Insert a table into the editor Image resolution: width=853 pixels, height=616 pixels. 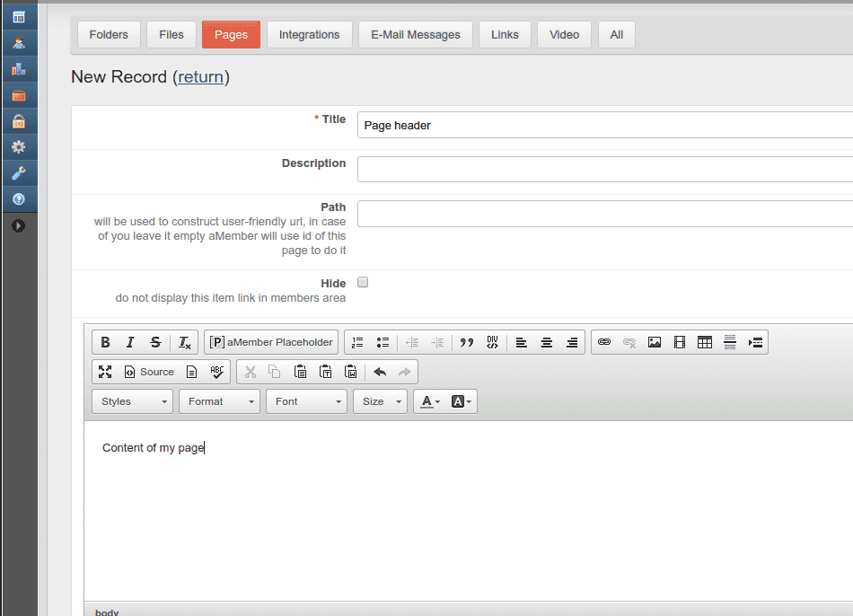pyautogui.click(x=705, y=342)
